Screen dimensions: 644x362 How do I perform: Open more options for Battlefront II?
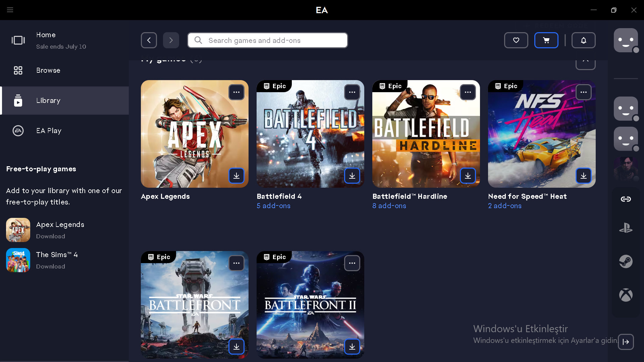(352, 263)
